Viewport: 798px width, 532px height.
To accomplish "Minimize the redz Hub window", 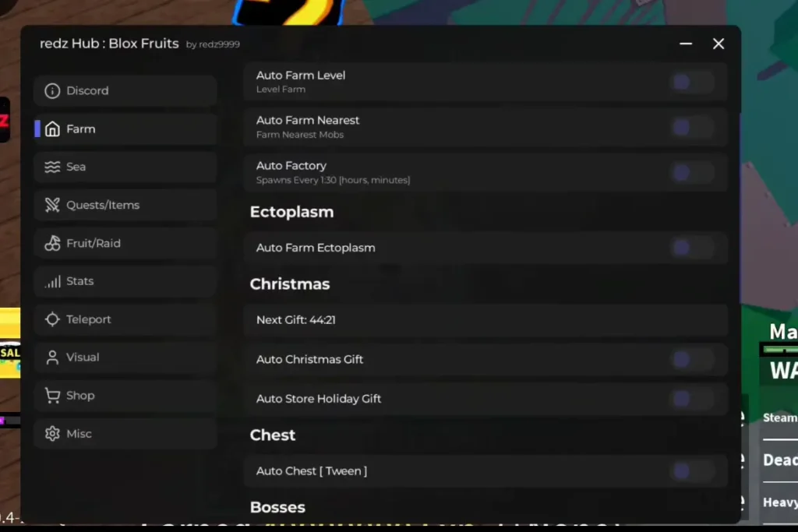I will [686, 44].
